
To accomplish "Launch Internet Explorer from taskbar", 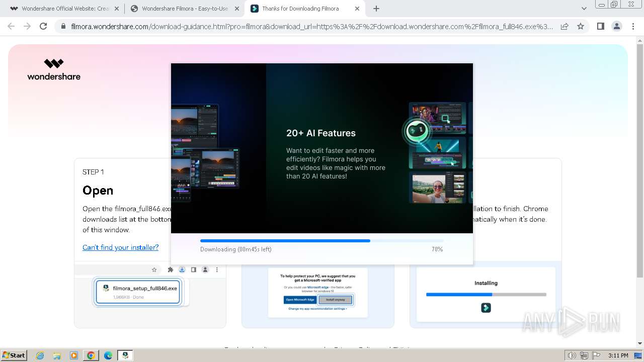I will click(x=40, y=355).
